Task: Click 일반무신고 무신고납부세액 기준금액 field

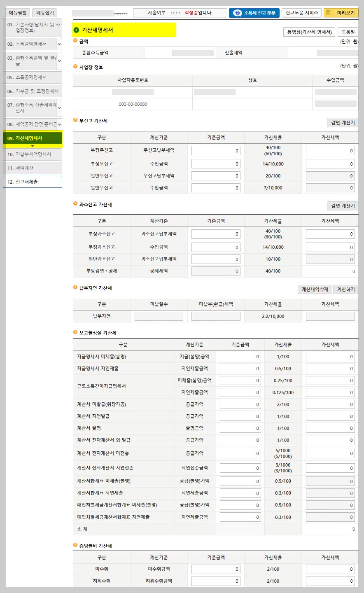Action: click(216, 176)
